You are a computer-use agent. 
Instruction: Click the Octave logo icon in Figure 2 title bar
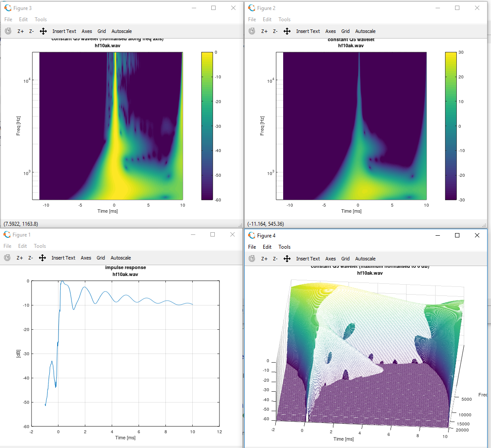252,8
